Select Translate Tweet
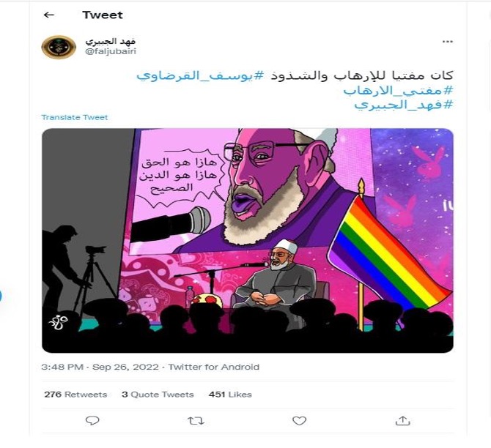Viewport: 491px width, 448px height. 75,117
